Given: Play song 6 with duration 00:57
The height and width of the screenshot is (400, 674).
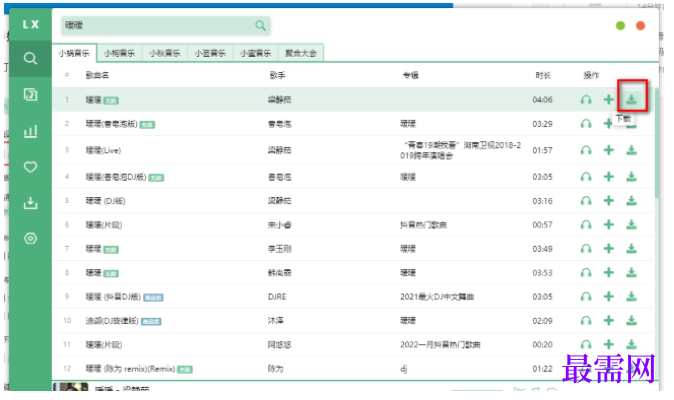Looking at the screenshot, I should (x=586, y=225).
